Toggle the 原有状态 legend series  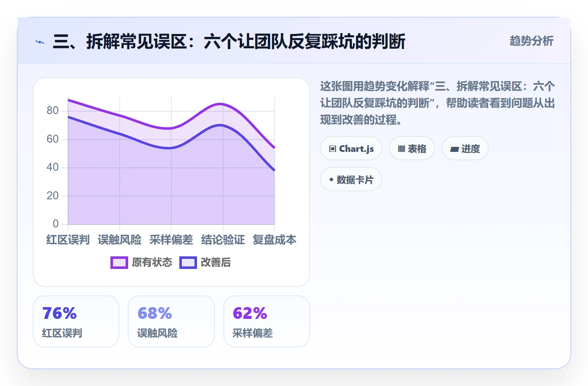tap(141, 263)
